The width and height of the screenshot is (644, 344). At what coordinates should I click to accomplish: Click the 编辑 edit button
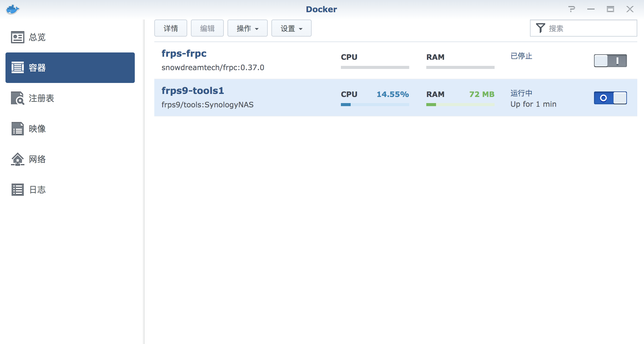tap(207, 28)
